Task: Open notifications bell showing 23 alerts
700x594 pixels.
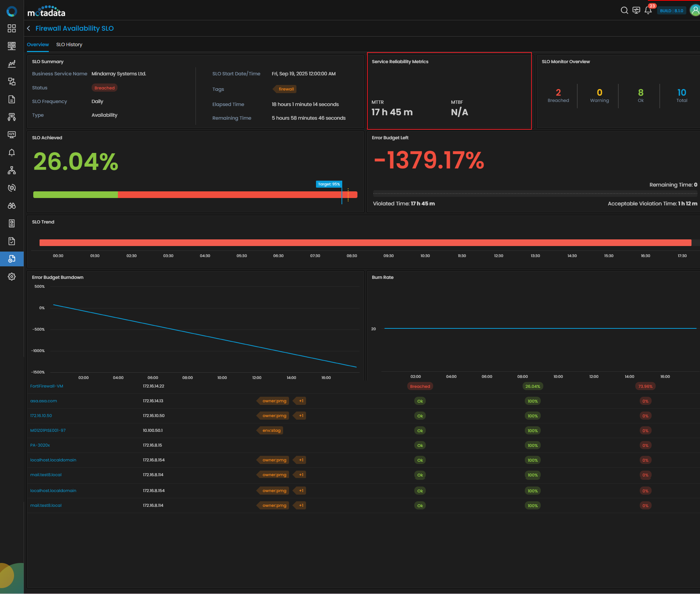Action: pyautogui.click(x=648, y=10)
